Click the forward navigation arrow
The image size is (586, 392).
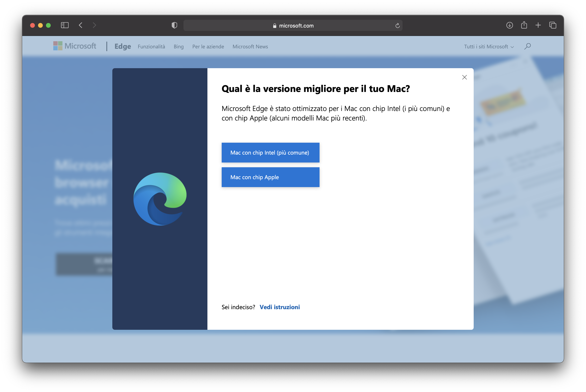pos(94,25)
